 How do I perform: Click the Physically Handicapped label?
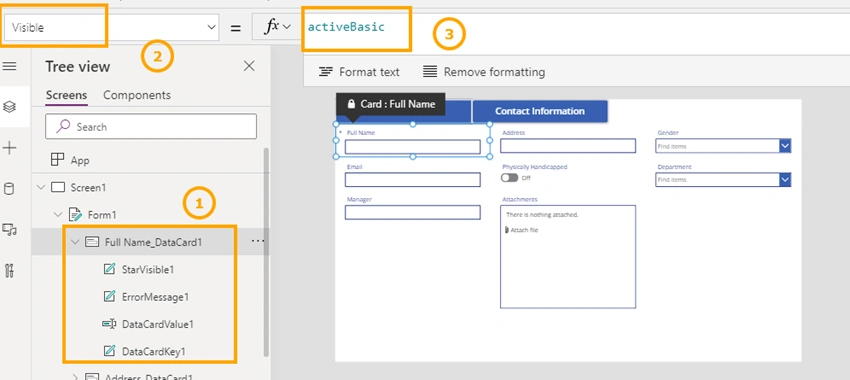tap(535, 167)
